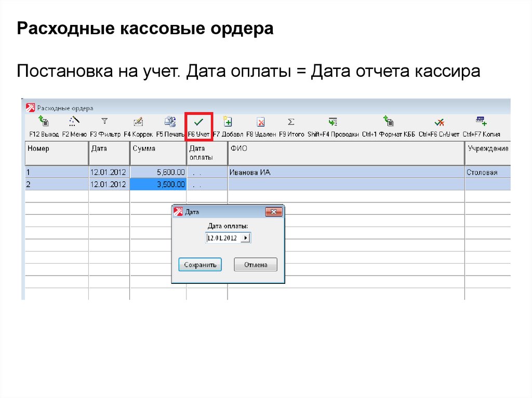Click the F9 Итого sigma icon
This screenshot has height=398, width=532.
291,122
